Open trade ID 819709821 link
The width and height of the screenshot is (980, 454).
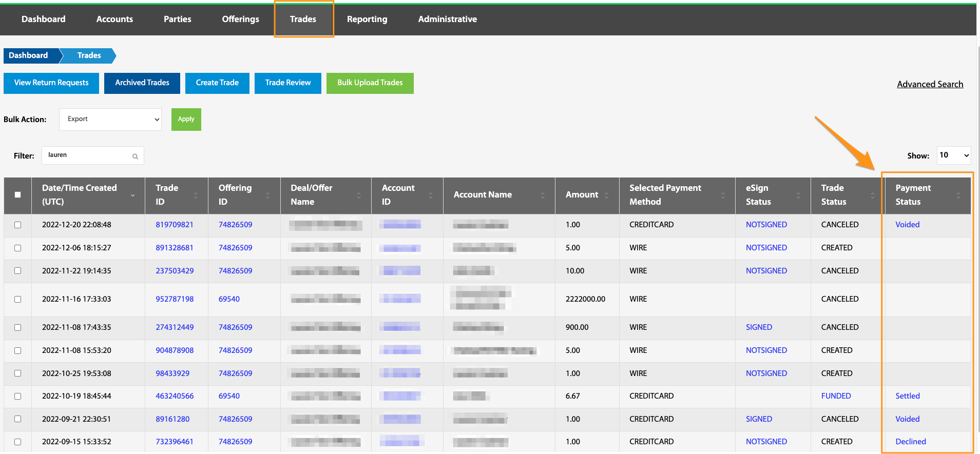pos(175,225)
